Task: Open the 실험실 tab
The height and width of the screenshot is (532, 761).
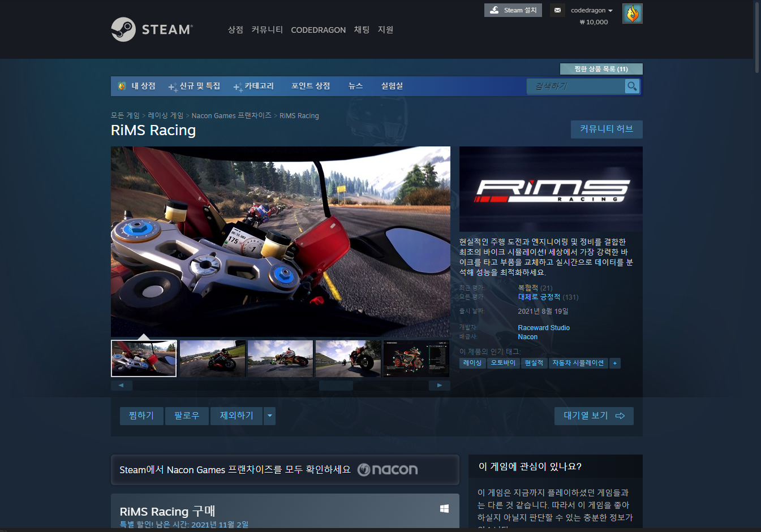Action: coord(392,86)
